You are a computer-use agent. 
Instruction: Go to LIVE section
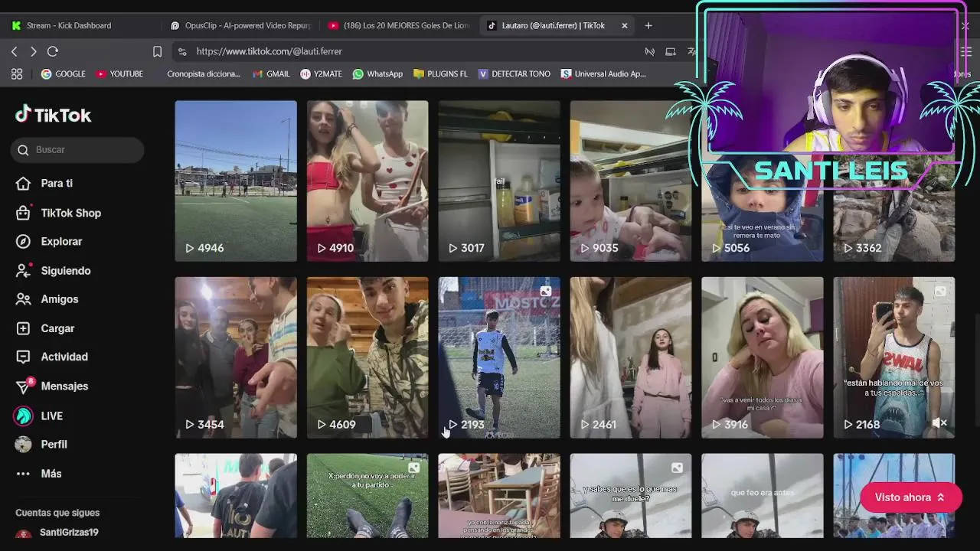click(39, 416)
